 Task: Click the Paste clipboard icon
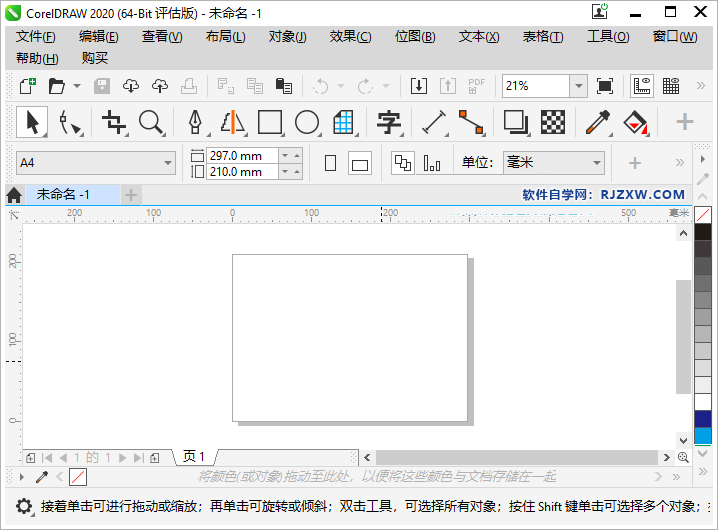[x=283, y=86]
